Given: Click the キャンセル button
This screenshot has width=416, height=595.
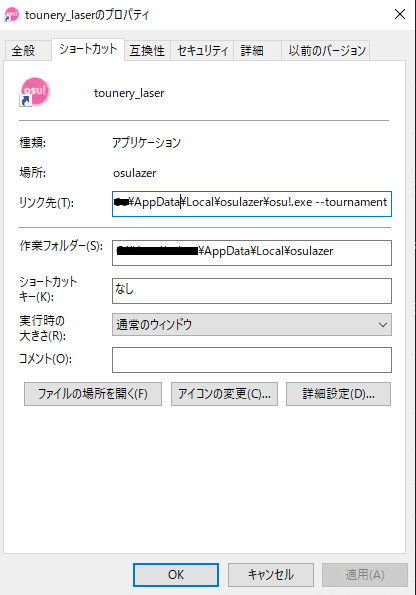Looking at the screenshot, I should click(271, 575).
